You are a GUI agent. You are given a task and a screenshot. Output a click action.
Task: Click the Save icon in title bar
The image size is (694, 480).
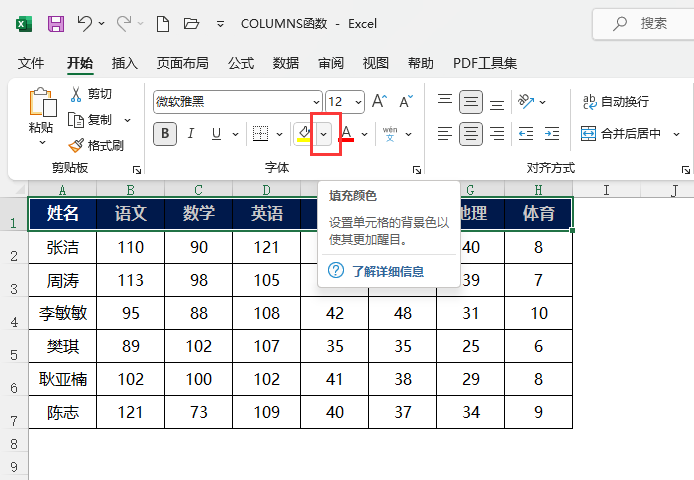point(56,23)
